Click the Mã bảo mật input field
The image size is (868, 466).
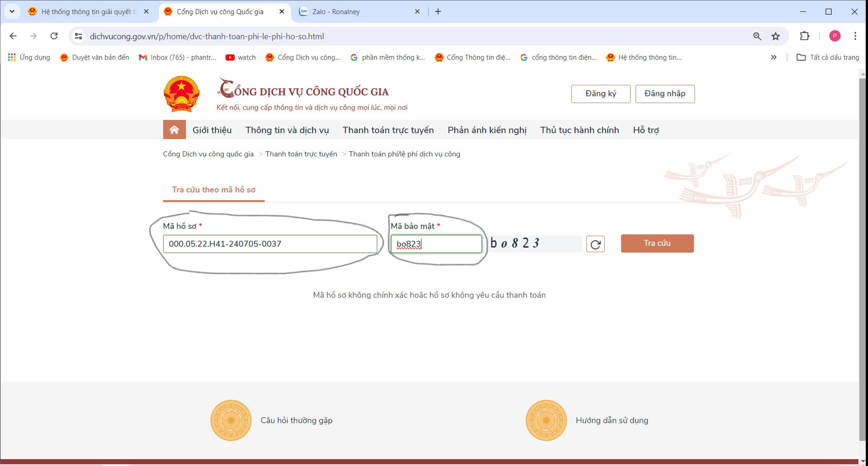pyautogui.click(x=436, y=244)
